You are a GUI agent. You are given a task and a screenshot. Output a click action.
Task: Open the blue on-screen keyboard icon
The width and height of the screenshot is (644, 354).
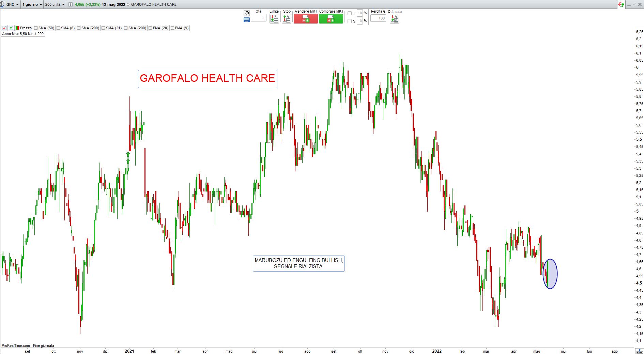[x=247, y=20]
